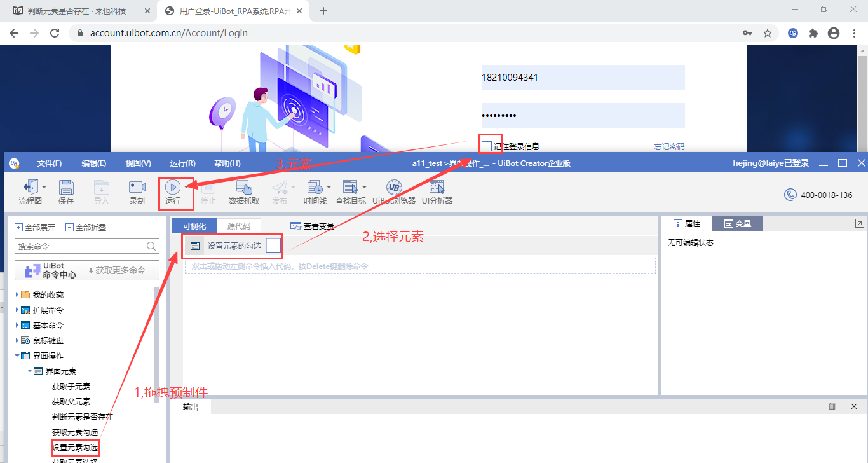Click 全部展开 expand all toggle
This screenshot has width=868, height=463.
click(x=19, y=227)
